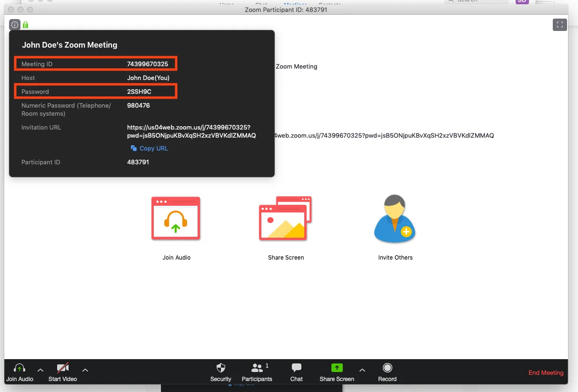Turn on the camera with Start Video

click(62, 373)
